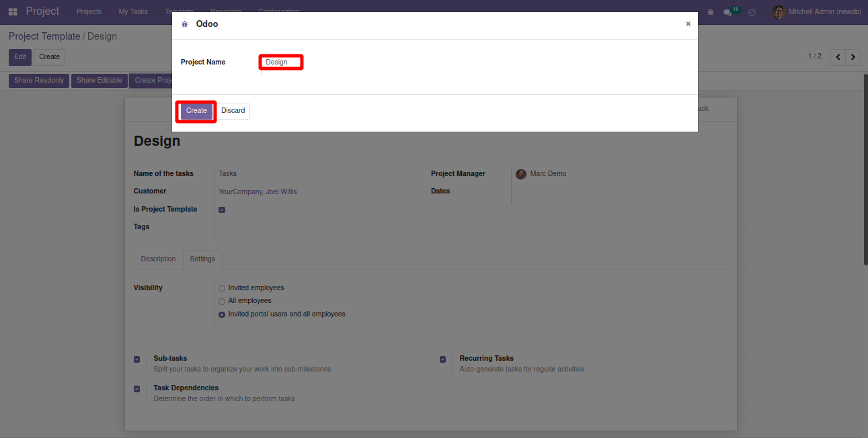Click the Tasks name value
This screenshot has height=438, width=868.
(228, 174)
